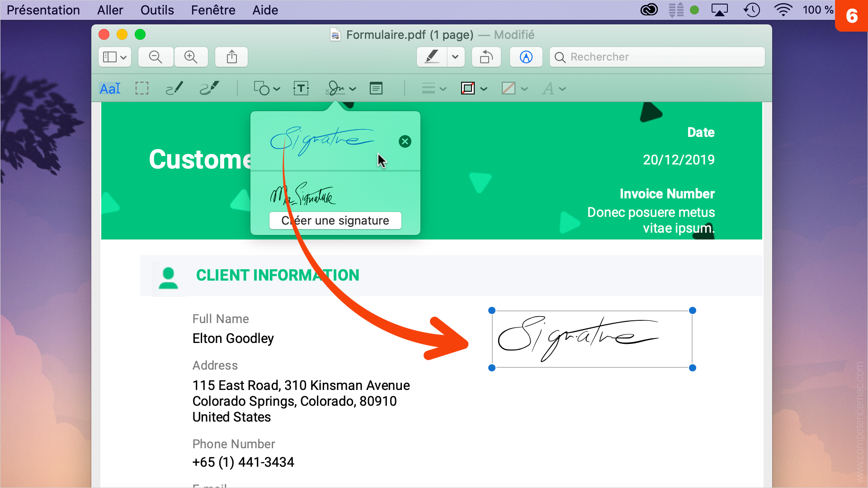
Task: Open the Fenêtre menu
Action: (213, 10)
